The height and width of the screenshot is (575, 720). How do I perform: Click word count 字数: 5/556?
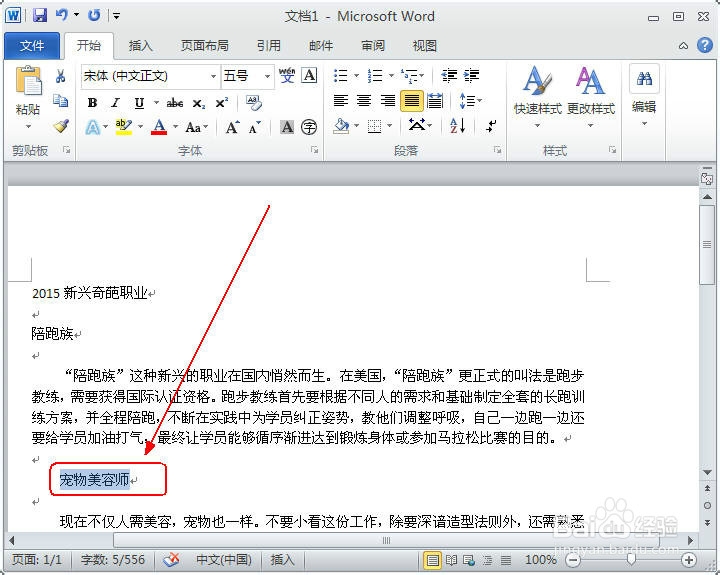pos(112,560)
